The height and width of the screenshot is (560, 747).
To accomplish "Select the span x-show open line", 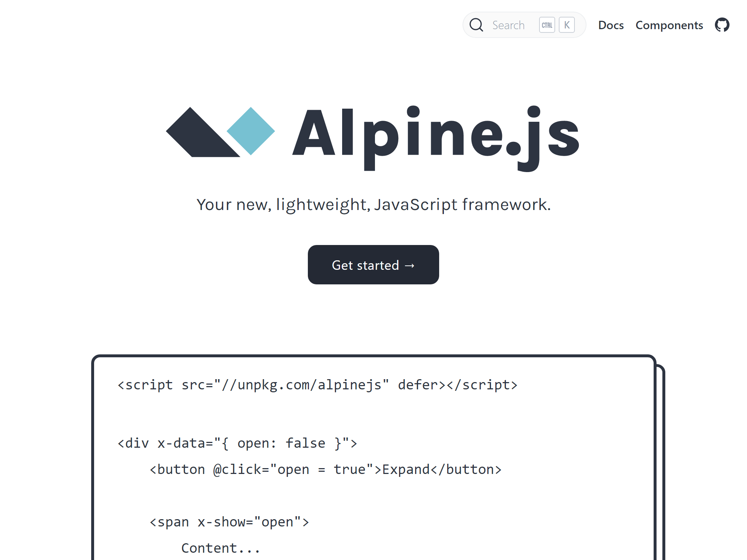I will (229, 521).
